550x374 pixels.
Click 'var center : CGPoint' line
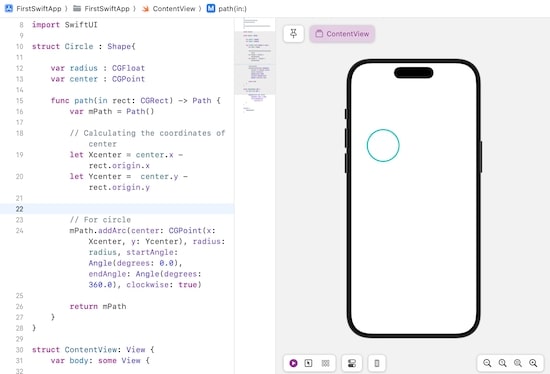98,79
